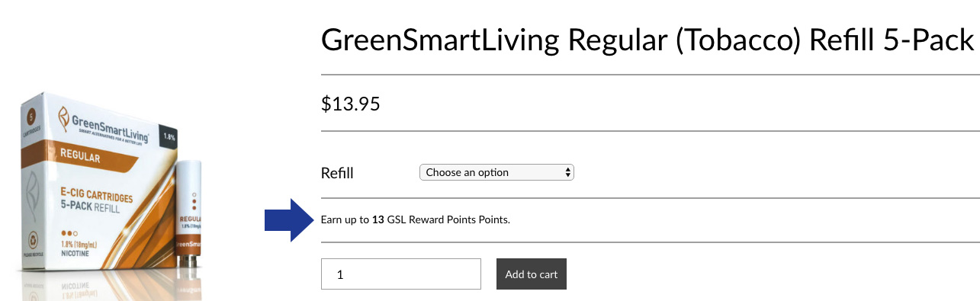The height and width of the screenshot is (301, 980).
Task: Click the bold 13 points number
Action: (x=378, y=219)
